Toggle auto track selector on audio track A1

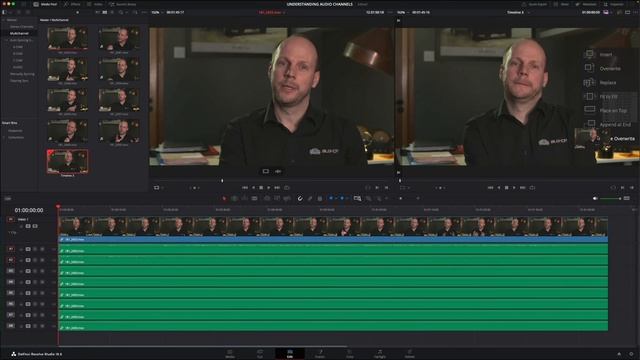pos(28,249)
